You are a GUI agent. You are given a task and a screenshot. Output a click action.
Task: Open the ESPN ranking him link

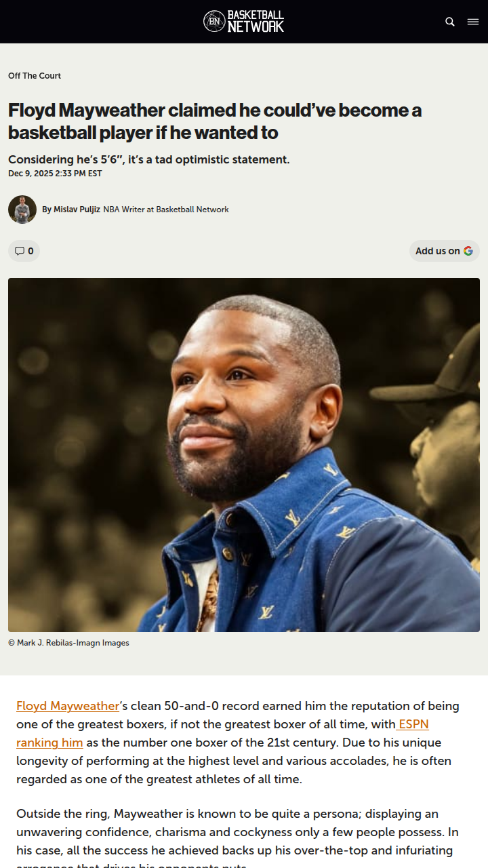tap(223, 733)
